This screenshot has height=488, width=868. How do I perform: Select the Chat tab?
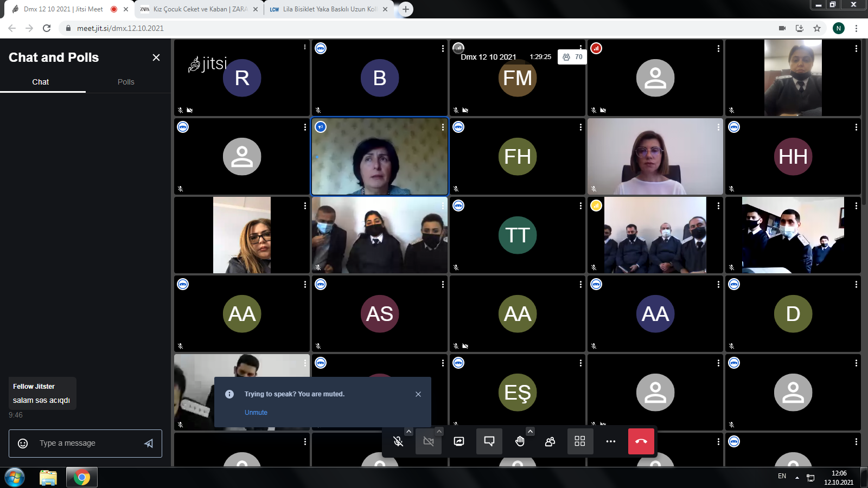click(x=41, y=82)
